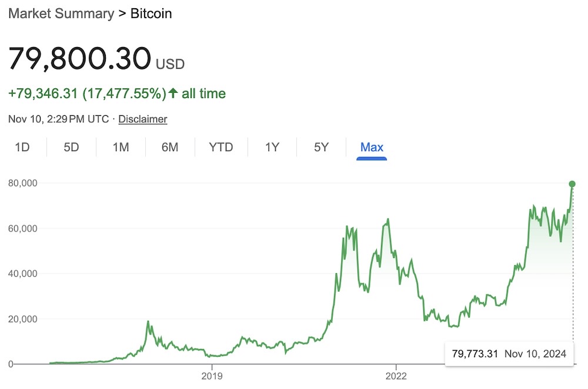Screen dimensions: 588x389
Task: Open the Disclaimer link
Action: (x=142, y=119)
